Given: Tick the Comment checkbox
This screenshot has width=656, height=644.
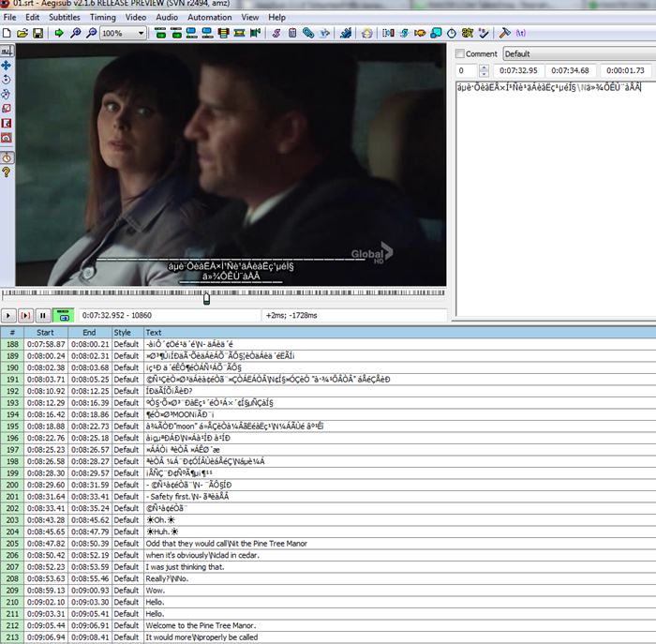Looking at the screenshot, I should click(460, 53).
